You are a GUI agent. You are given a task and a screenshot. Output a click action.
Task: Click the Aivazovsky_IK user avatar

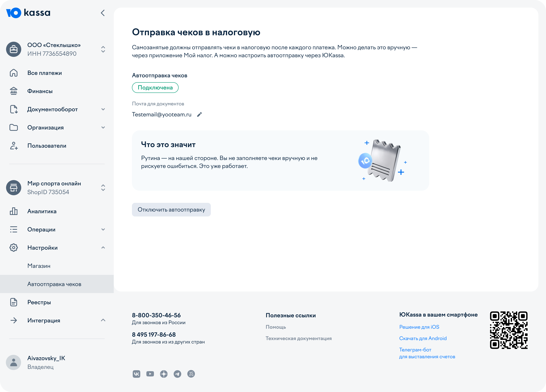(x=13, y=362)
